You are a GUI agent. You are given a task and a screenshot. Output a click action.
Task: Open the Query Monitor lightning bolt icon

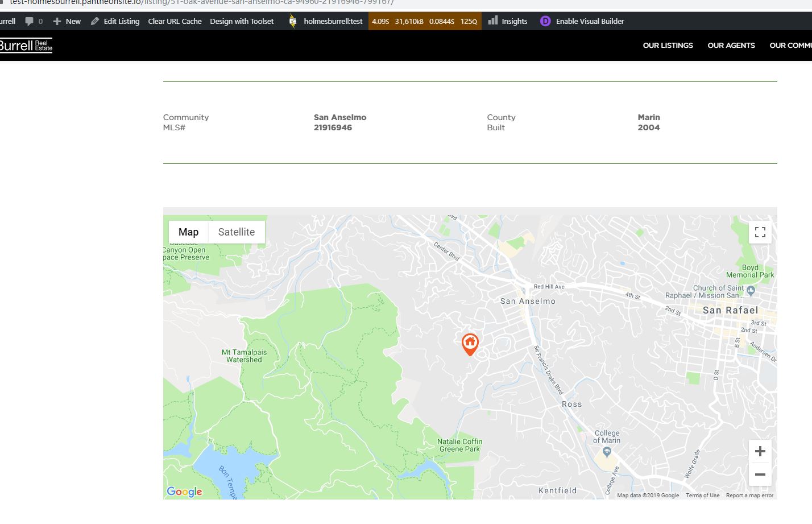(292, 21)
